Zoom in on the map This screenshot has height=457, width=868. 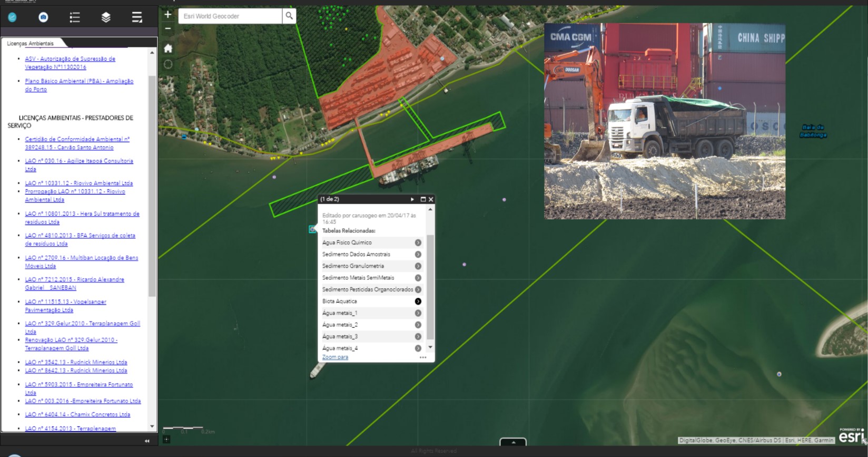[x=167, y=15]
